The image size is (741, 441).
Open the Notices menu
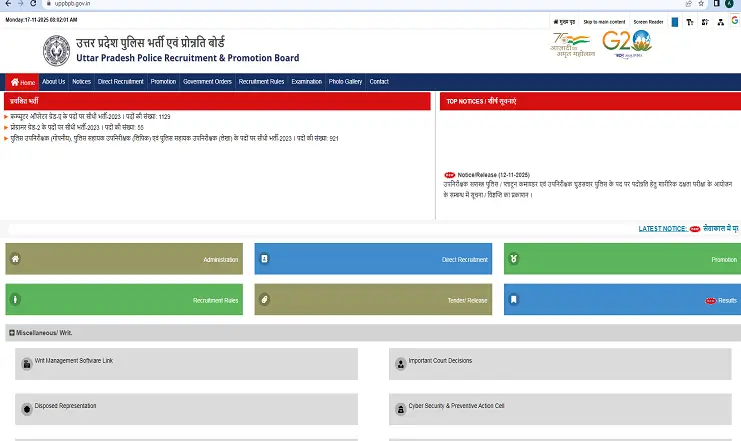tap(81, 82)
